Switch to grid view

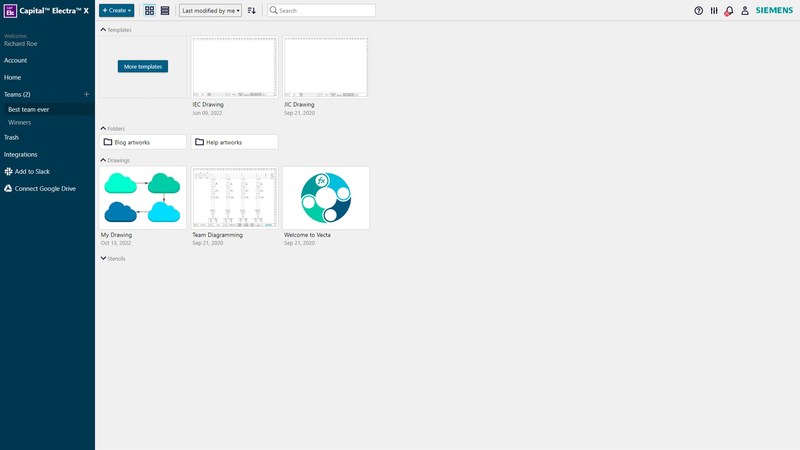[149, 10]
